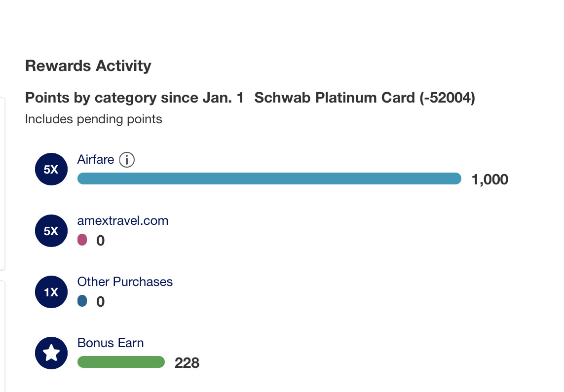The height and width of the screenshot is (392, 564).
Task: Click the blue Airfare points bar
Action: click(269, 178)
